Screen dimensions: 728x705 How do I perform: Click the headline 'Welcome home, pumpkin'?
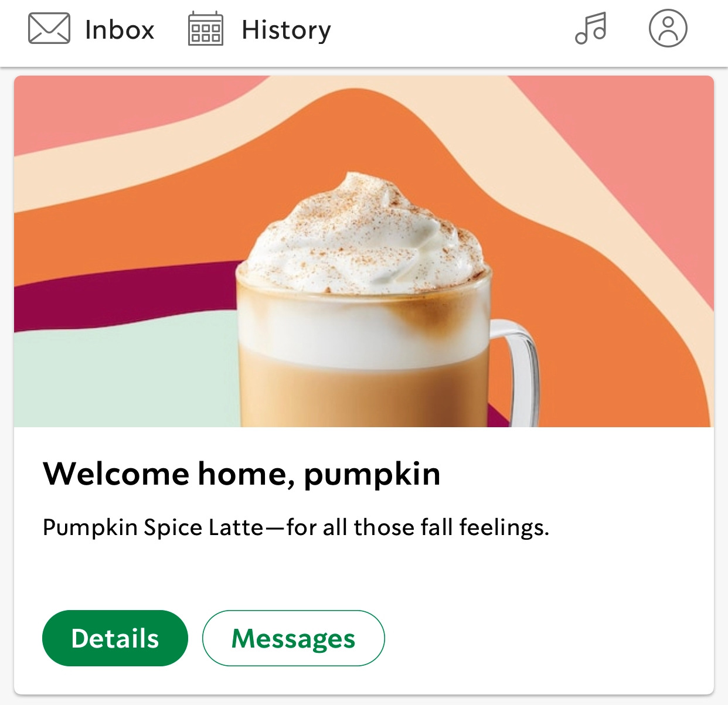coord(241,474)
